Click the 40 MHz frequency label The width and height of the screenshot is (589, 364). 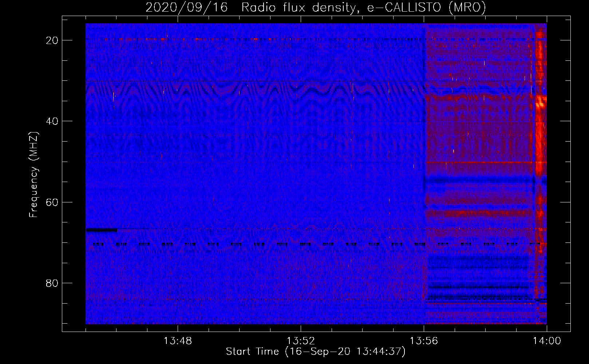(x=52, y=121)
